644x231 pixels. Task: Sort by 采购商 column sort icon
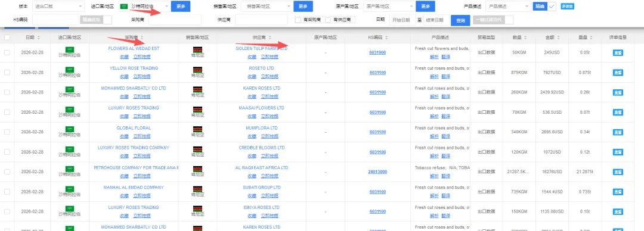[x=143, y=38]
